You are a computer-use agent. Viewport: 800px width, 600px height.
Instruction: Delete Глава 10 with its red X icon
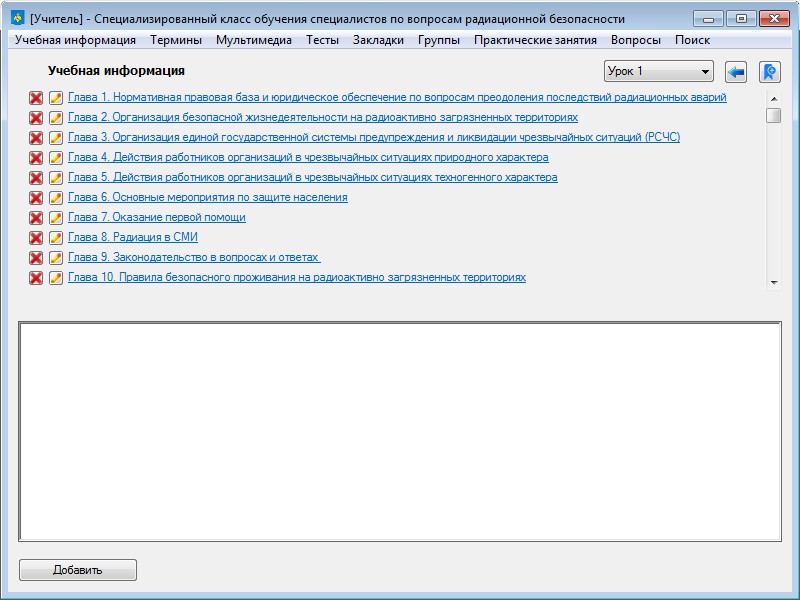(36, 278)
